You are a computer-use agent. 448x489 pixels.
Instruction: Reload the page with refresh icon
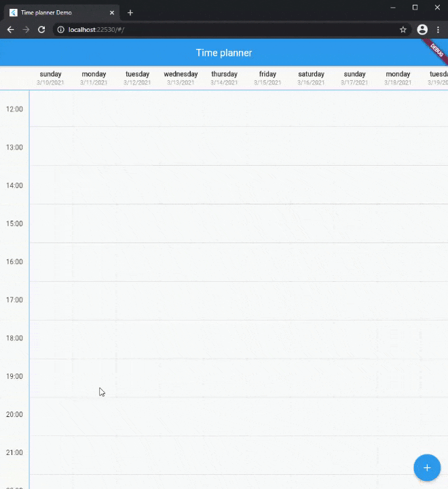point(41,30)
